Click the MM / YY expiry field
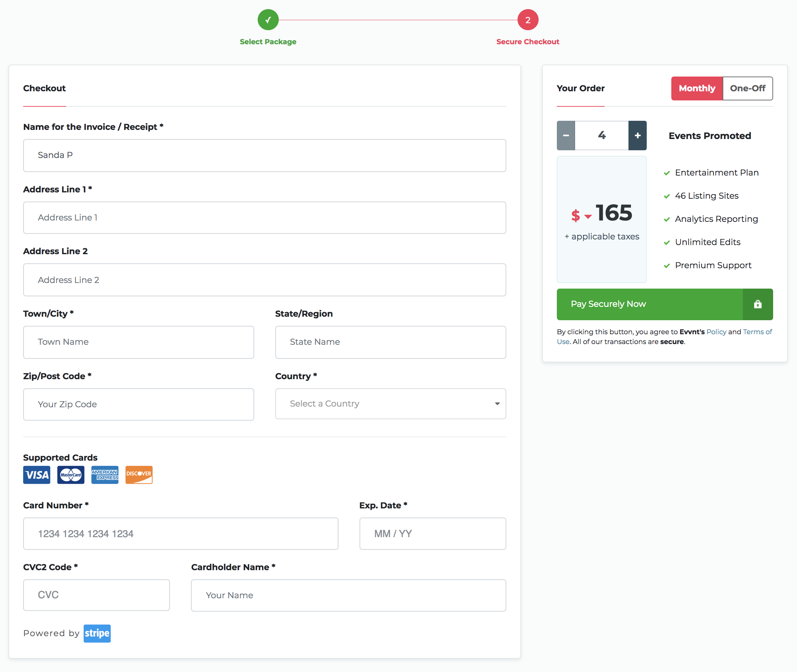Screen dimensions: 797x672 [x=433, y=533]
